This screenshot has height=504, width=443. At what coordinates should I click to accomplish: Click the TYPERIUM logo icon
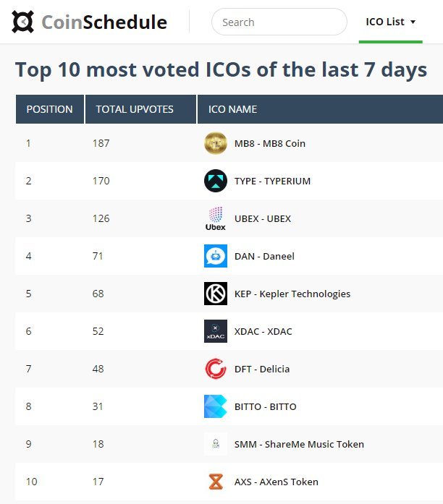216,181
